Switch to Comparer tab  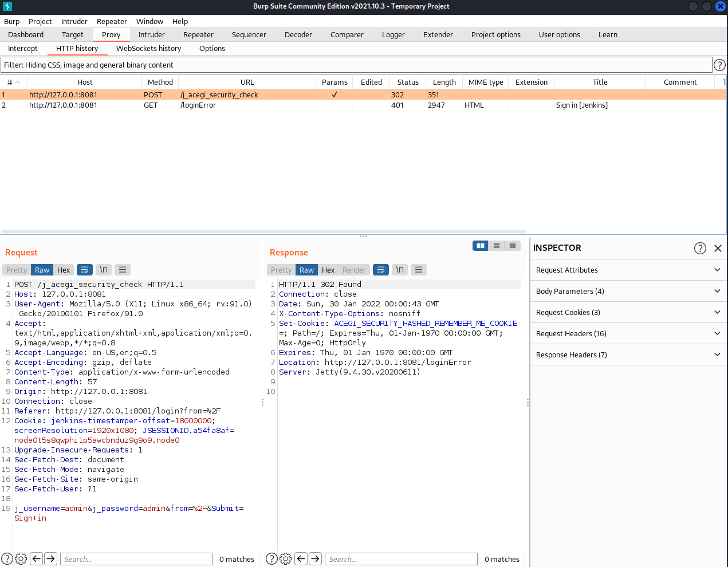coord(347,35)
